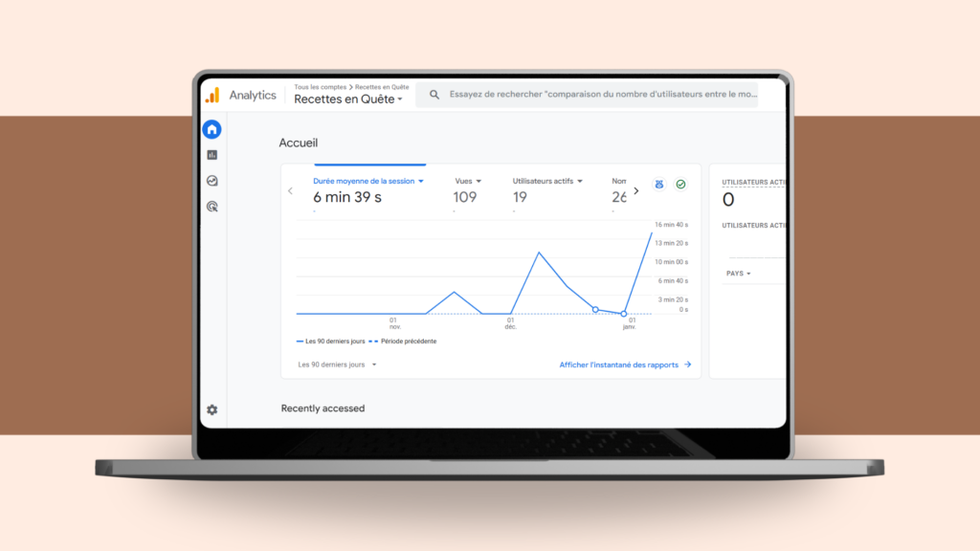
Task: Click the '6 min 39 s' session duration value
Action: [x=347, y=197]
